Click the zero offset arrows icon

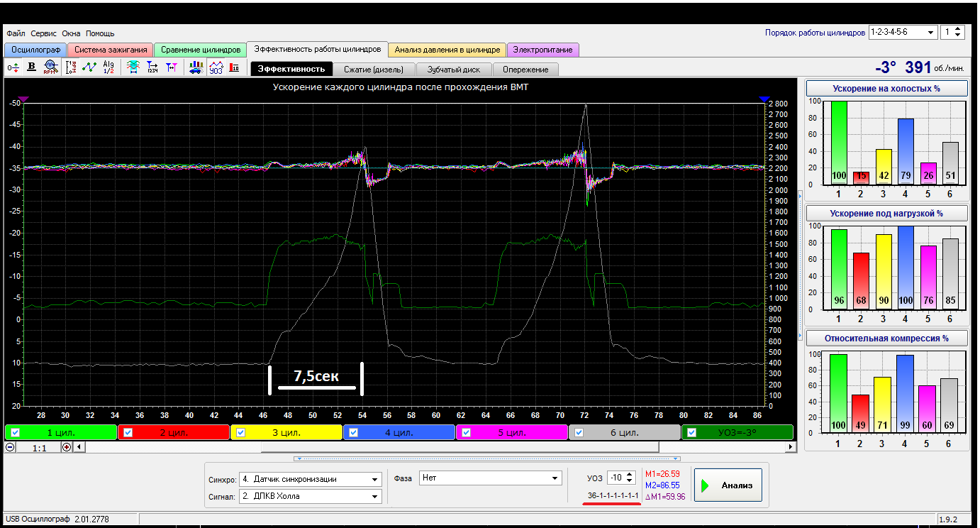(x=13, y=67)
